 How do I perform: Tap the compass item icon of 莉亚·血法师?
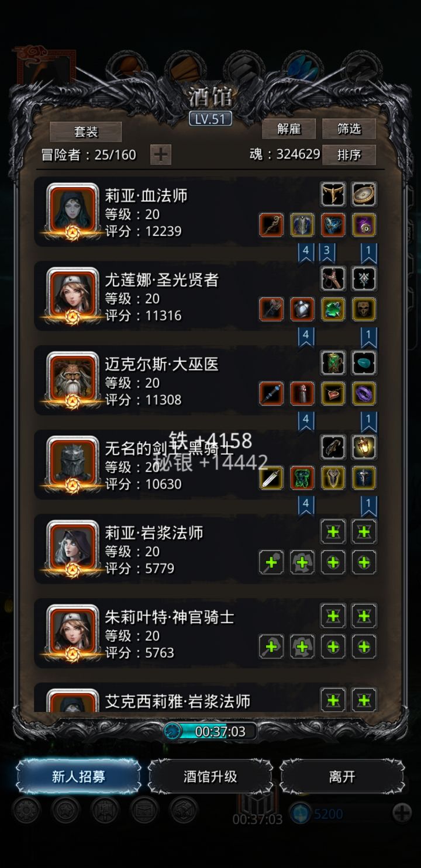tap(364, 194)
